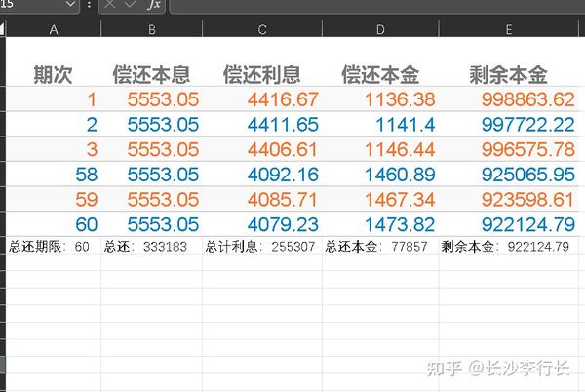Select principal cell 1467.34
The image size is (585, 392).
point(380,200)
